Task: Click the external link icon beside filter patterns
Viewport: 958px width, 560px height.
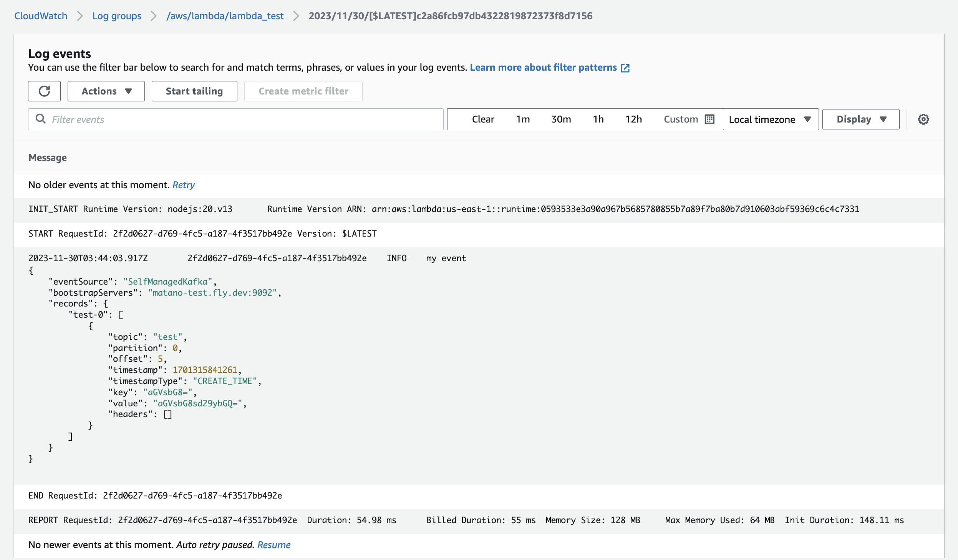Action: pos(625,68)
